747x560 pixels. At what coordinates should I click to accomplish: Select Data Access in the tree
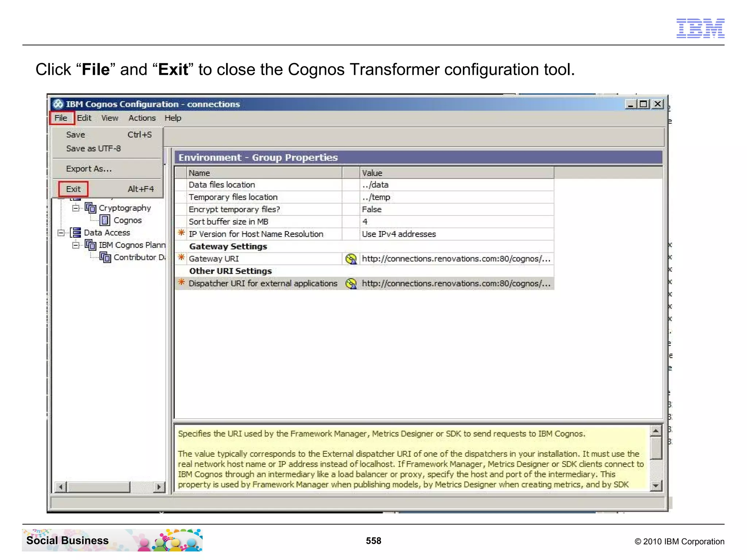pos(107,233)
